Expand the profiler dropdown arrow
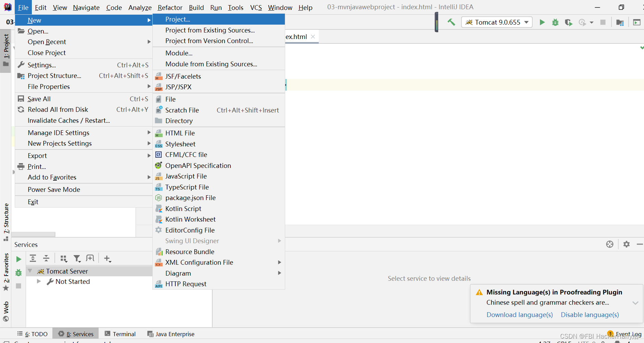 (592, 23)
